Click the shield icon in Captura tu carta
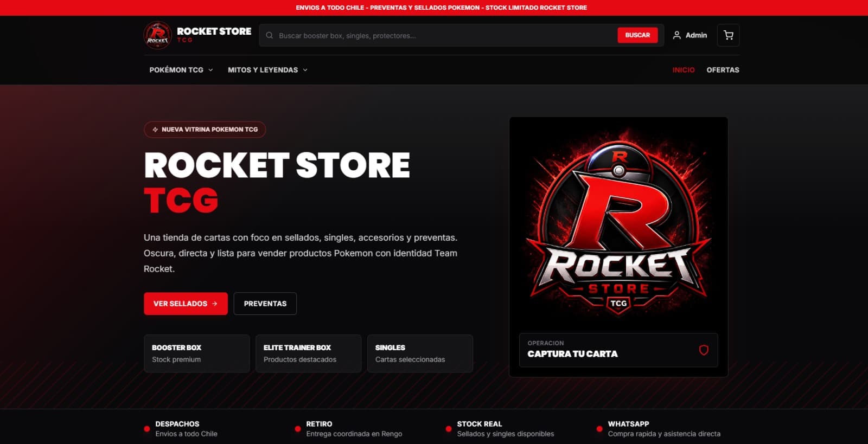This screenshot has width=868, height=444. [x=704, y=350]
